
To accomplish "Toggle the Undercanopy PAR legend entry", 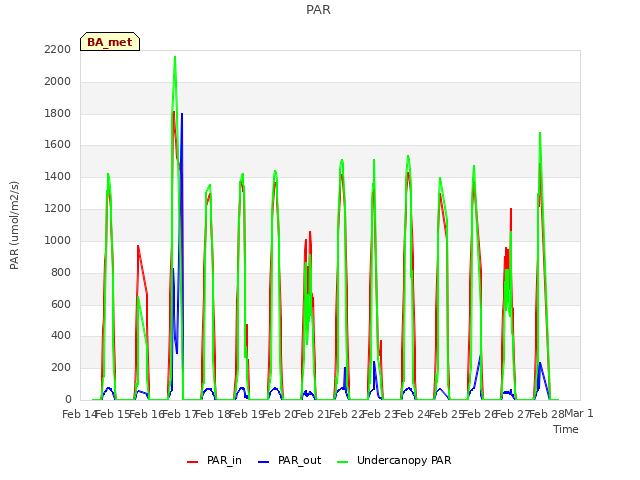I will (x=394, y=460).
